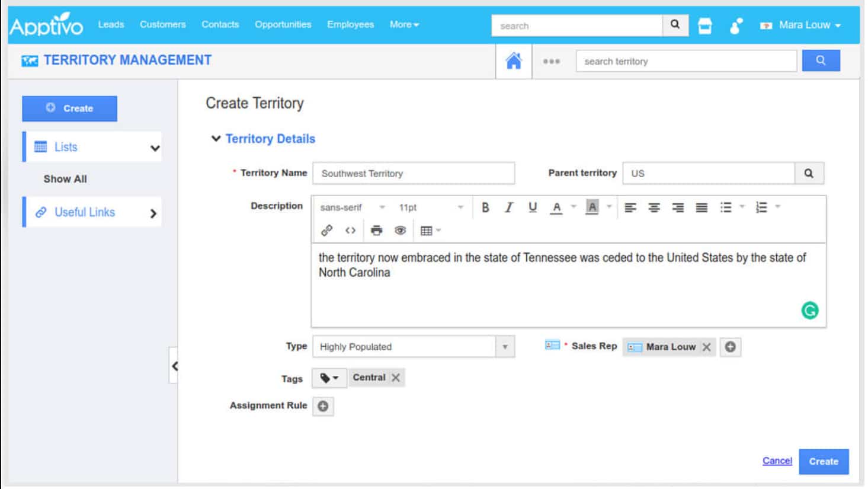Insert a link in the description
Image resolution: width=868 pixels, height=489 pixels.
coord(326,231)
